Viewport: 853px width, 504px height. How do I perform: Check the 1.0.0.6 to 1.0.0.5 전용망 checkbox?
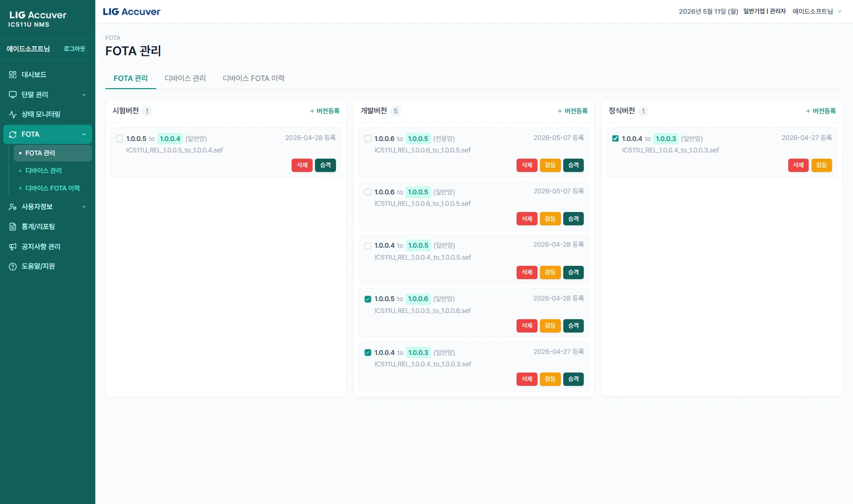(x=368, y=139)
